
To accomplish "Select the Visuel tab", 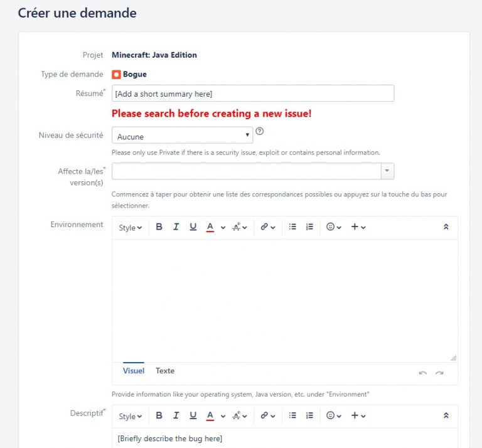I will (x=134, y=371).
